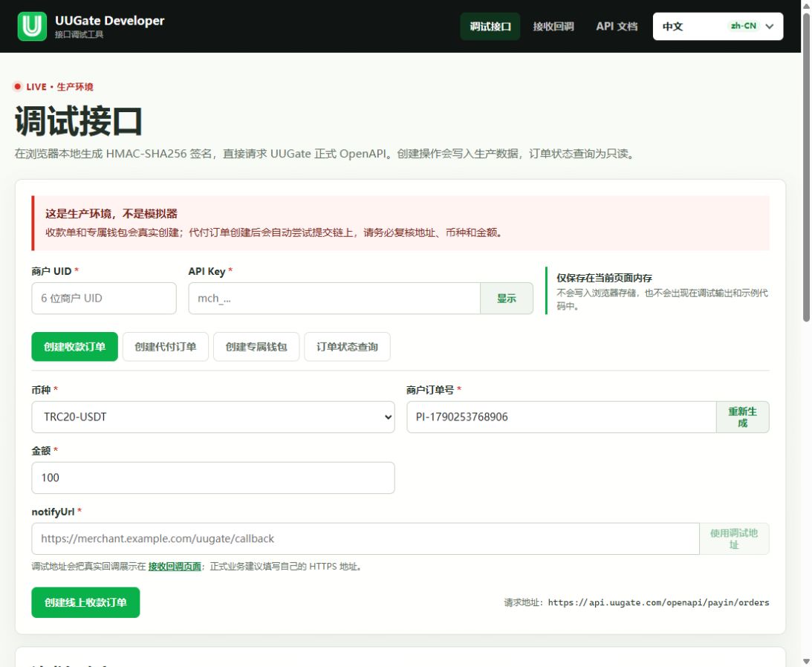The width and height of the screenshot is (812, 667).
Task: Submit with 创建线上收款订单 button
Action: pyautogui.click(x=85, y=602)
